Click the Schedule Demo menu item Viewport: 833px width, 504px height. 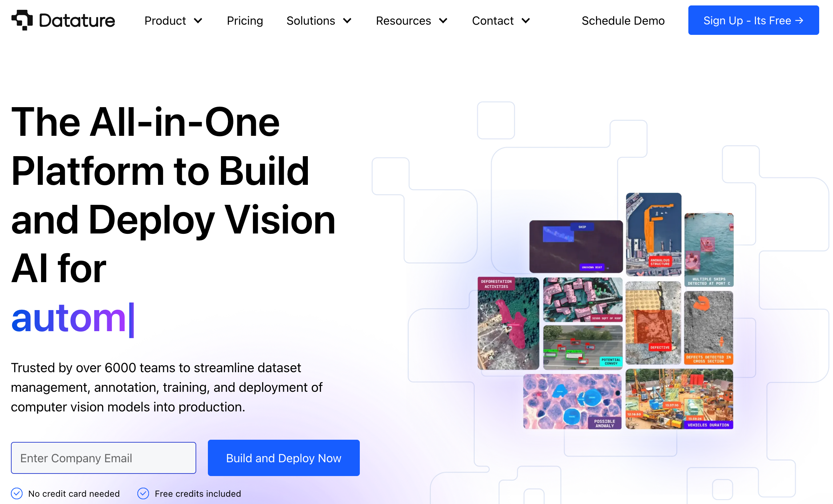tap(623, 21)
